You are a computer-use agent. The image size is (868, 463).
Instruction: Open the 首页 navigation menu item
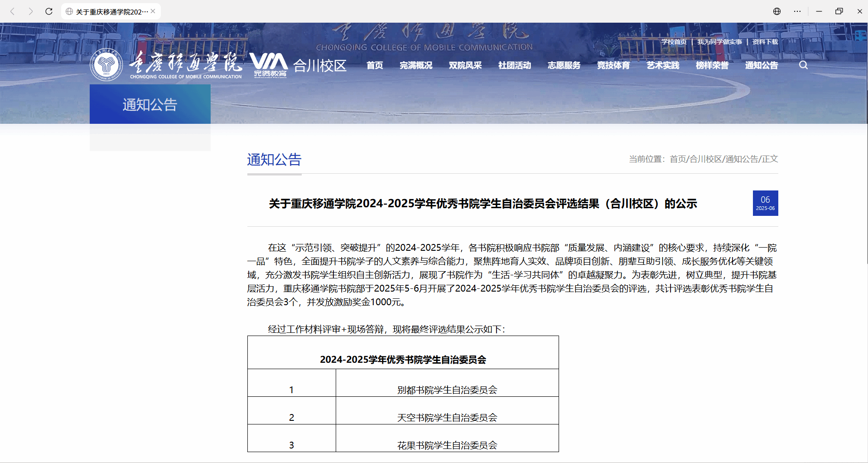tap(375, 65)
